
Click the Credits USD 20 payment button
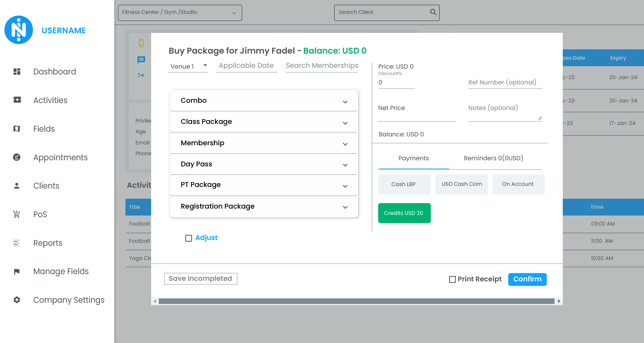click(x=404, y=213)
